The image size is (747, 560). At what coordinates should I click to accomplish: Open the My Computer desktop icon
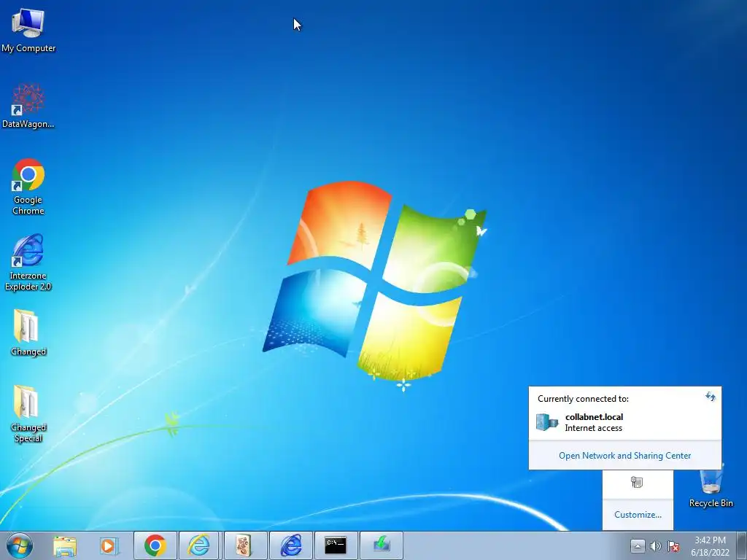coord(28,30)
